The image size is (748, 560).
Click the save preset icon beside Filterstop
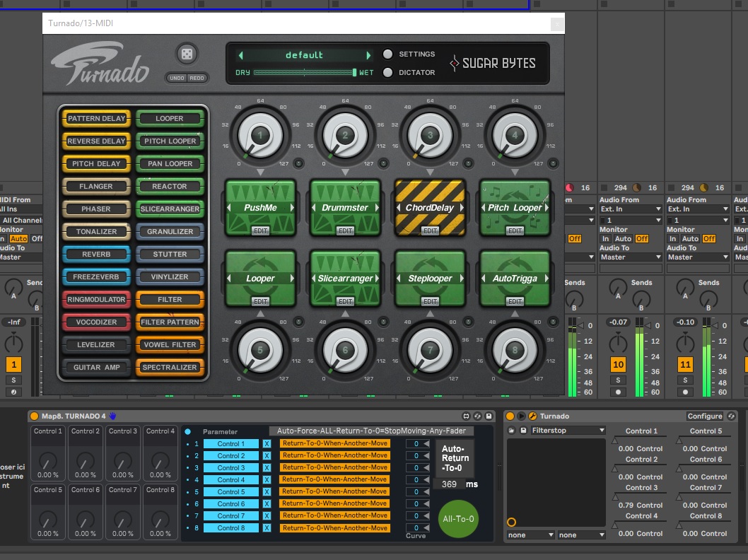[x=523, y=431]
